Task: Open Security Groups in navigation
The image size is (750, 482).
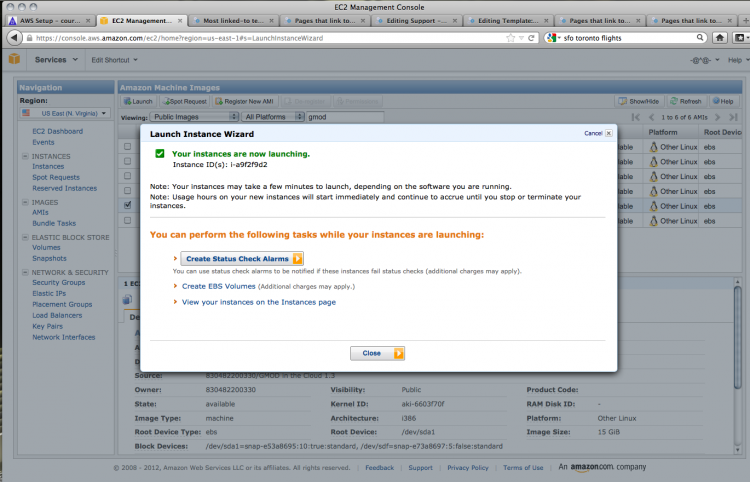Action: tap(59, 283)
